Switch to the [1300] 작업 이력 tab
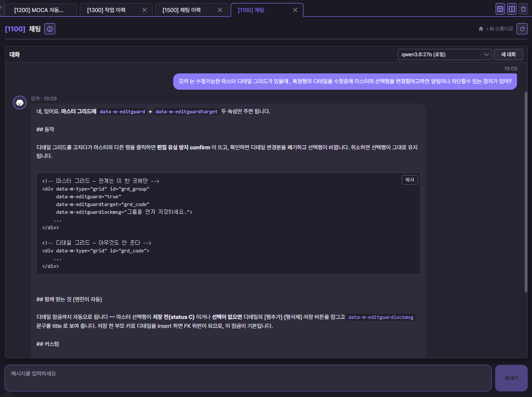 click(x=116, y=10)
